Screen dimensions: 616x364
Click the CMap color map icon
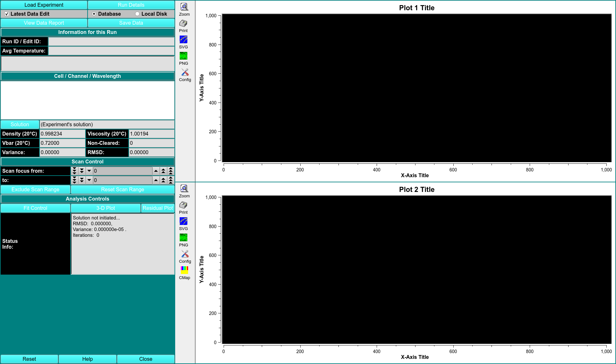184,270
